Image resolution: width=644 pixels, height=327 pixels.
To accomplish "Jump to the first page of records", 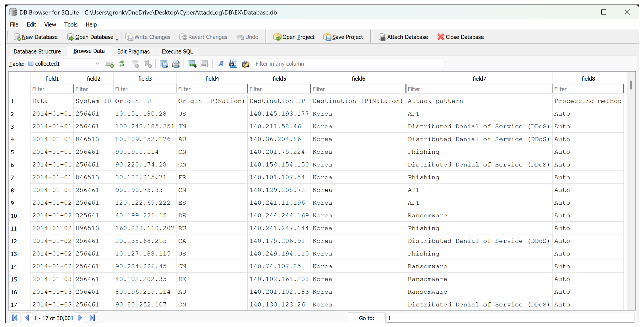I will click(15, 318).
